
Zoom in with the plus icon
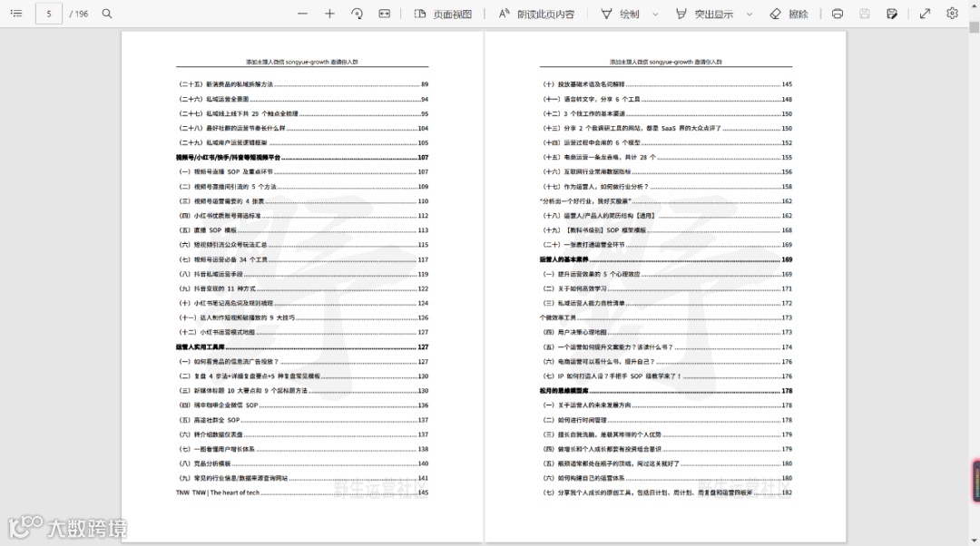pyautogui.click(x=329, y=13)
